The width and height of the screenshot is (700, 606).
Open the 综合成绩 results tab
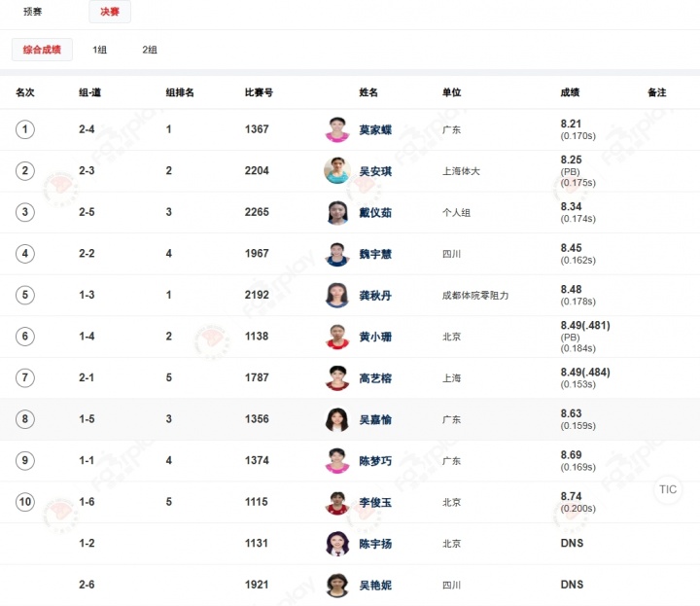[x=42, y=50]
